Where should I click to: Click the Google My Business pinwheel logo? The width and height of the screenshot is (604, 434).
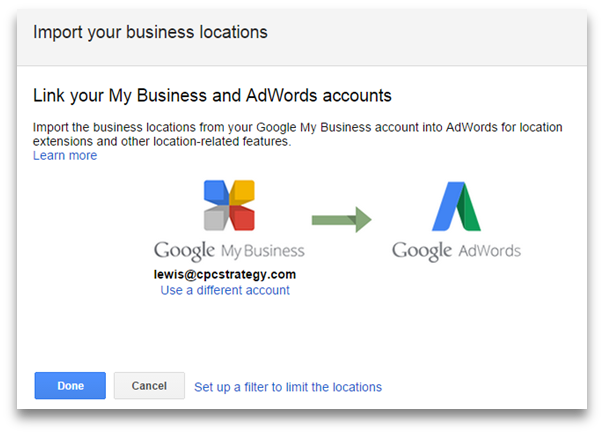coord(229,205)
